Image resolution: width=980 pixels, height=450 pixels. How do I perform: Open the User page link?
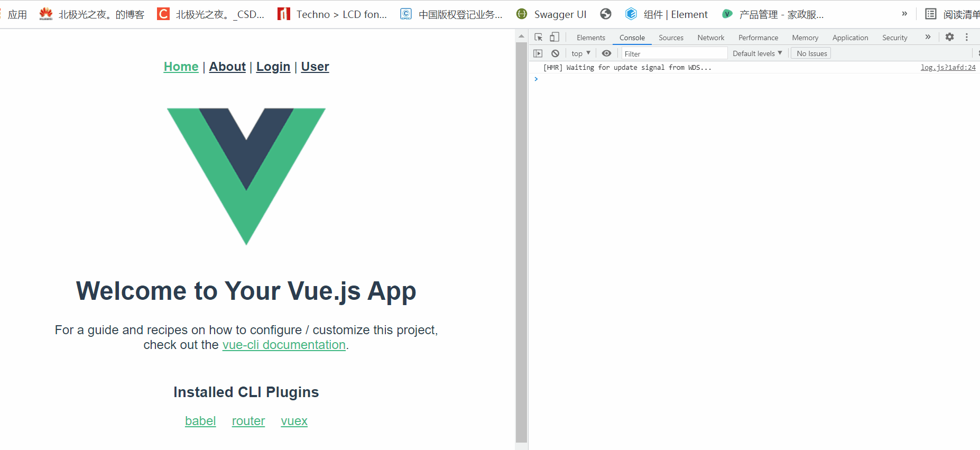click(315, 67)
